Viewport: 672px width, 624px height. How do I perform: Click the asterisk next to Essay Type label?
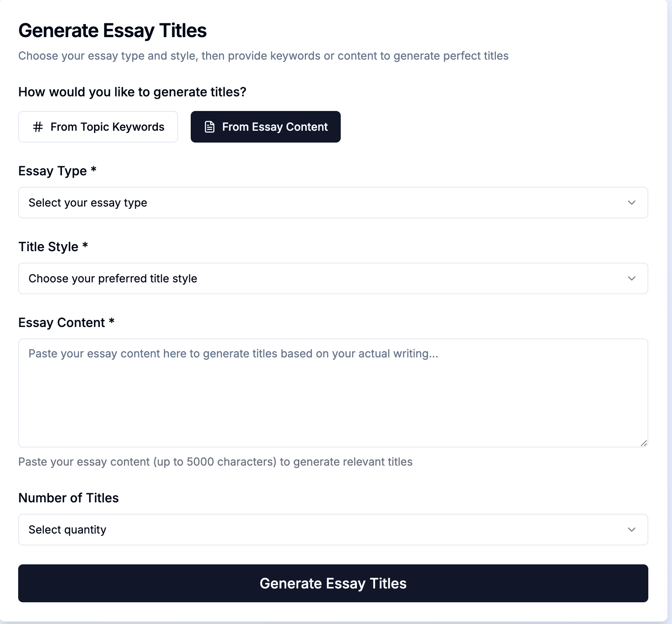point(94,171)
